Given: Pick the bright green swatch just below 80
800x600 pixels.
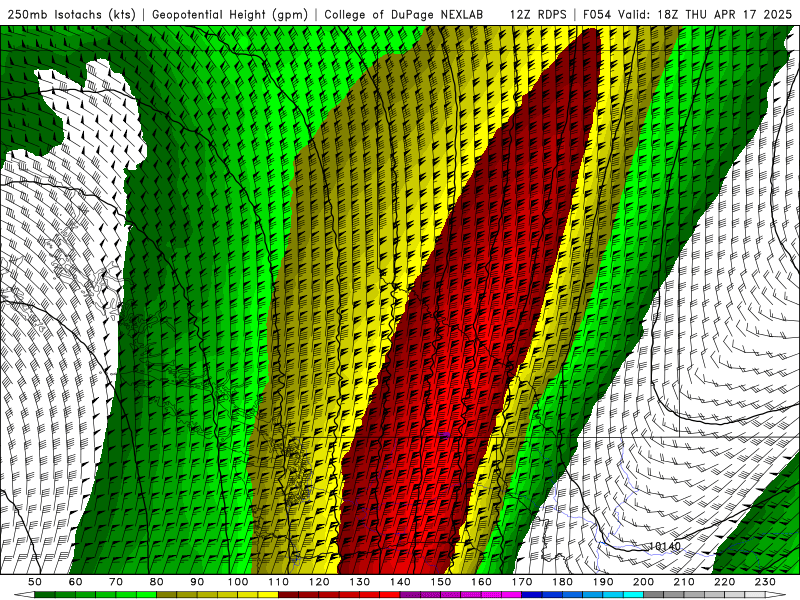Looking at the screenshot, I should (146, 594).
